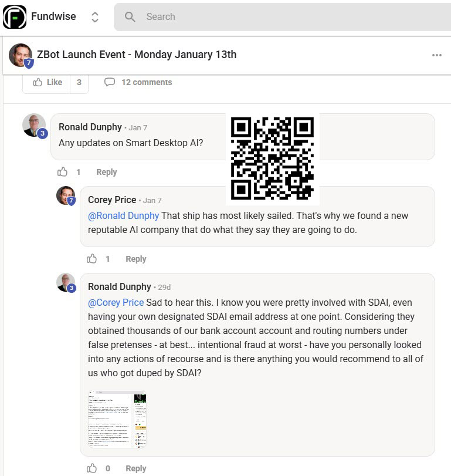The height and width of the screenshot is (476, 451).
Task: Open Ronald Dunphy's name on Jan 7 comment
Action: [90, 127]
